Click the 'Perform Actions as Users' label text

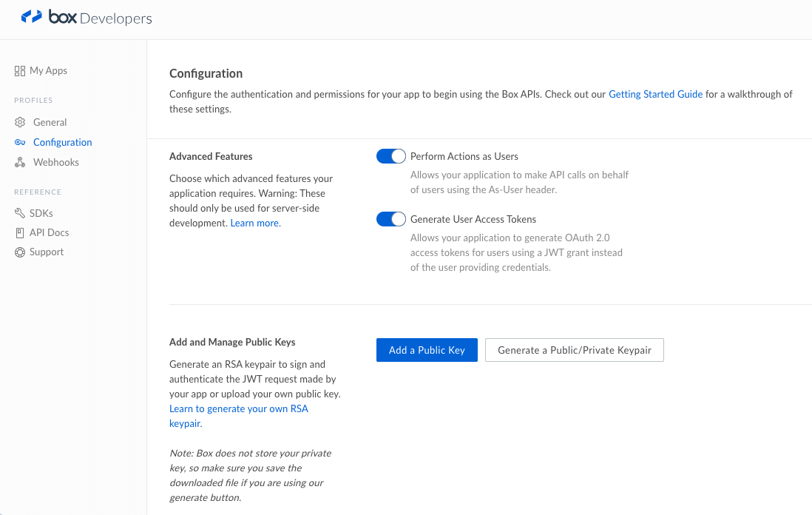pyautogui.click(x=464, y=157)
